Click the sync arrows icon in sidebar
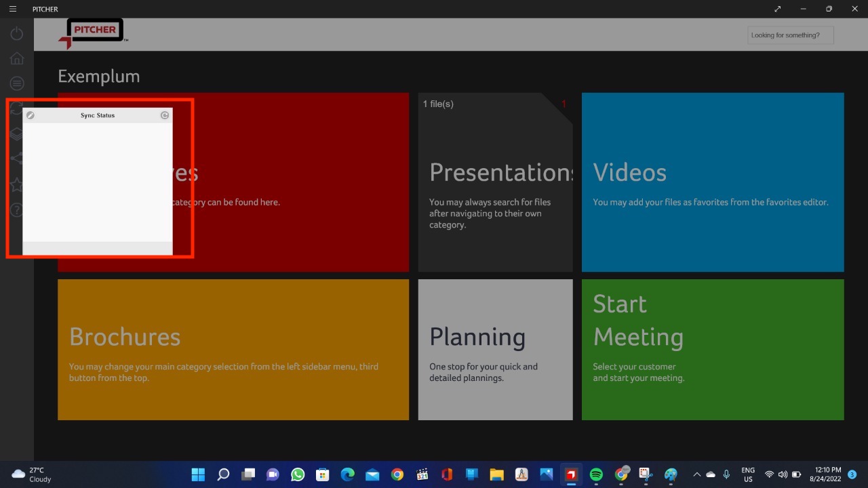Screen dimensions: 868x488 click(16, 108)
